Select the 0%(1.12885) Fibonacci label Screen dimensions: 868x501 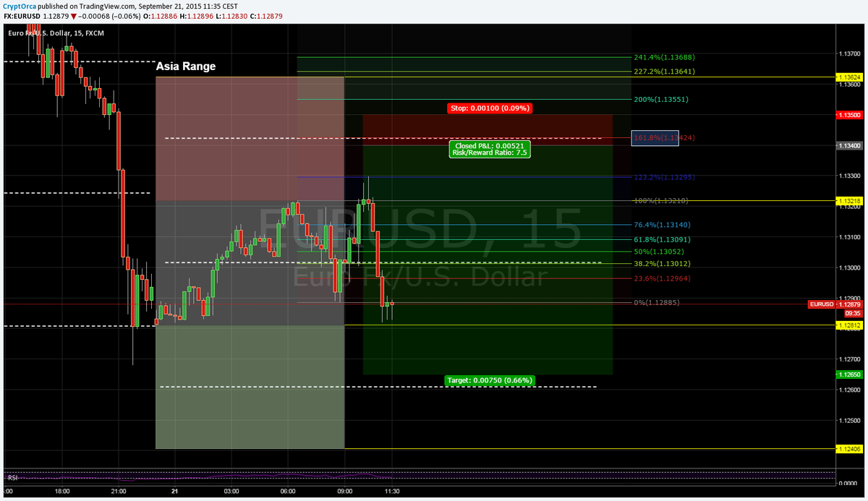point(657,302)
